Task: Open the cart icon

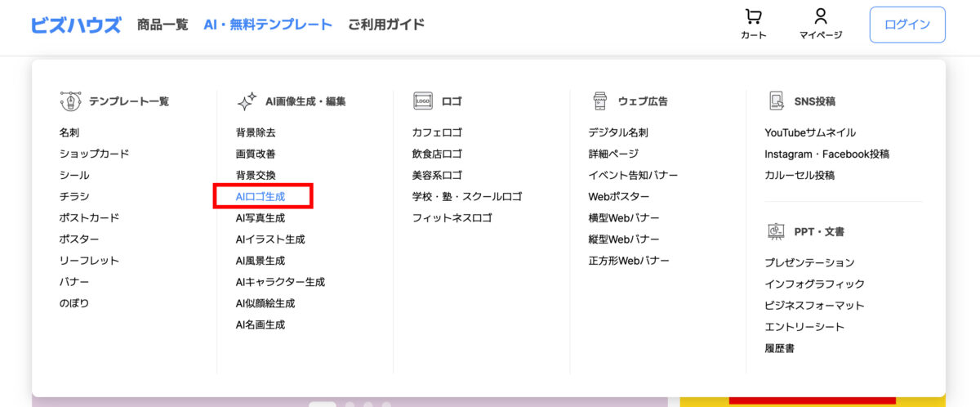Action: coord(753,16)
